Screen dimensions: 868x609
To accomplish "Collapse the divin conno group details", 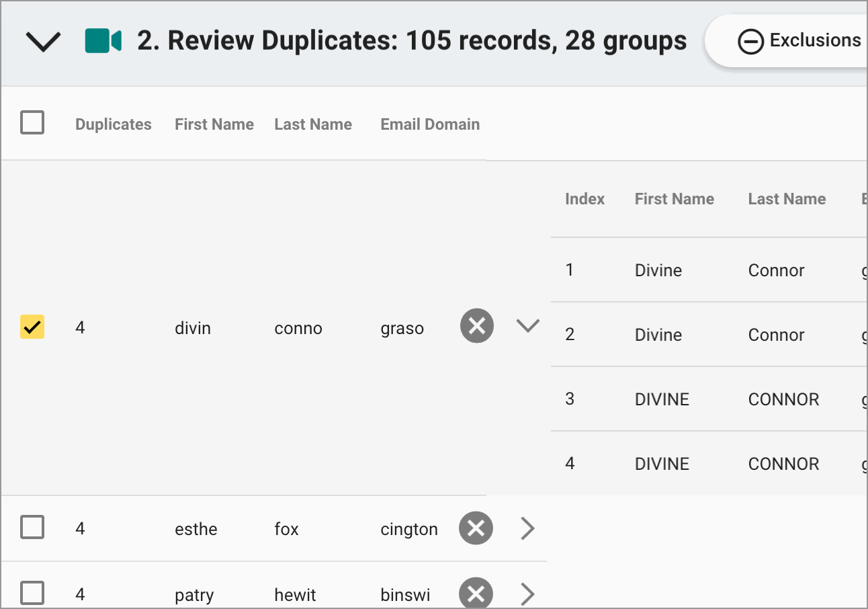I will coord(527,325).
